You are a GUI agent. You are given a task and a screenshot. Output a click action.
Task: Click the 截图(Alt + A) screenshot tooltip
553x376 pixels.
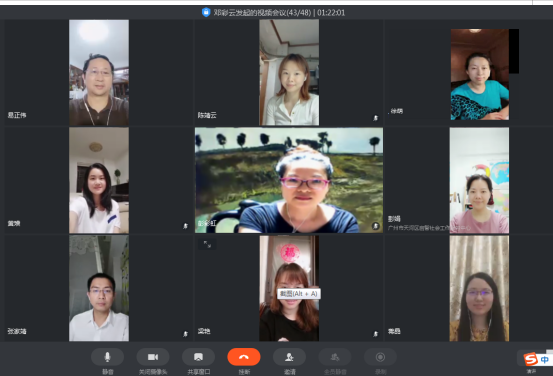click(299, 293)
